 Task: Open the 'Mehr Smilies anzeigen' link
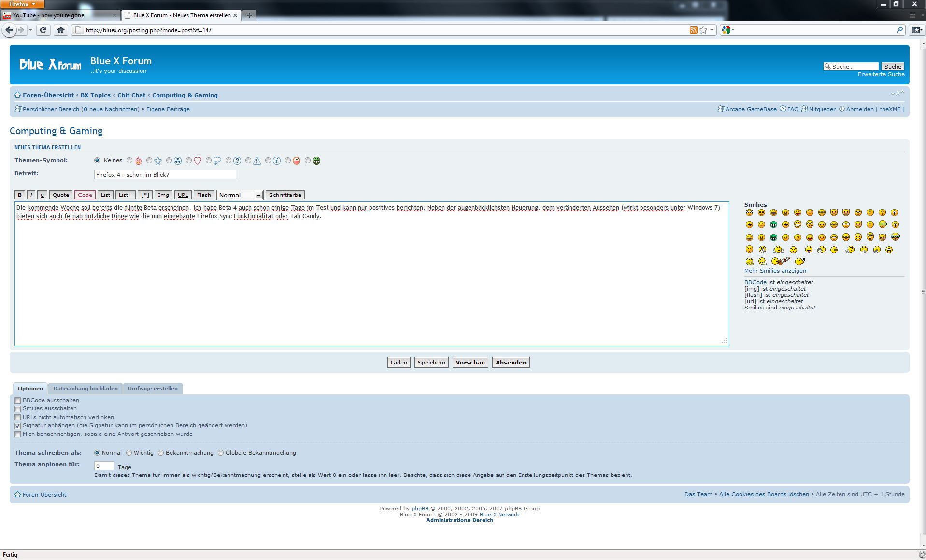click(775, 271)
